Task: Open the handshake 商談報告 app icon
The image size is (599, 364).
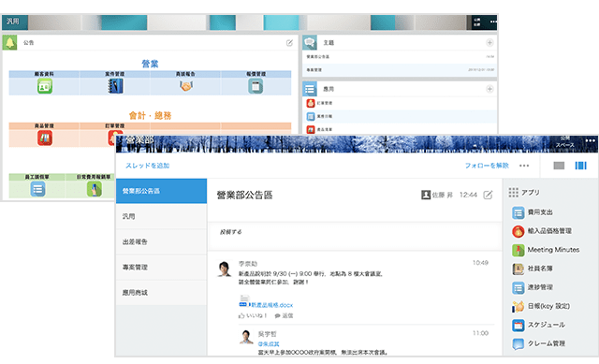Action: (185, 86)
